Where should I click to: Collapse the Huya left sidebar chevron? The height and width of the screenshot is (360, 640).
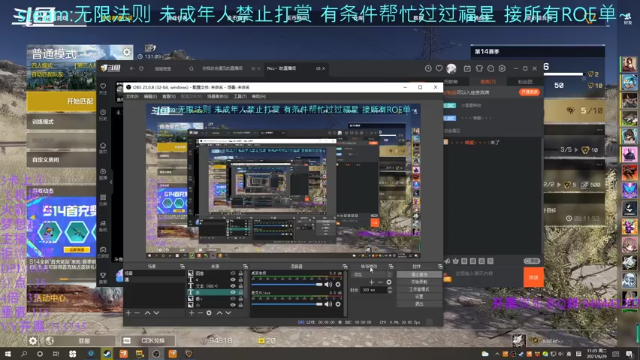point(111,182)
